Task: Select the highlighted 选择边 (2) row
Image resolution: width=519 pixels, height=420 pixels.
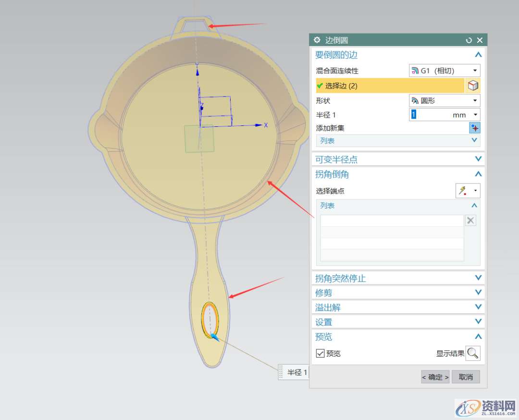Action: click(x=389, y=86)
